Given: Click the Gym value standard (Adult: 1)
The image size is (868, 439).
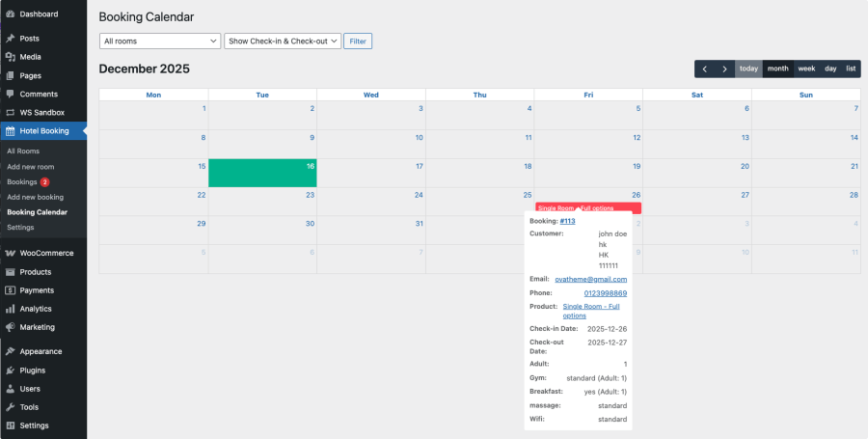Looking at the screenshot, I should [x=597, y=378].
